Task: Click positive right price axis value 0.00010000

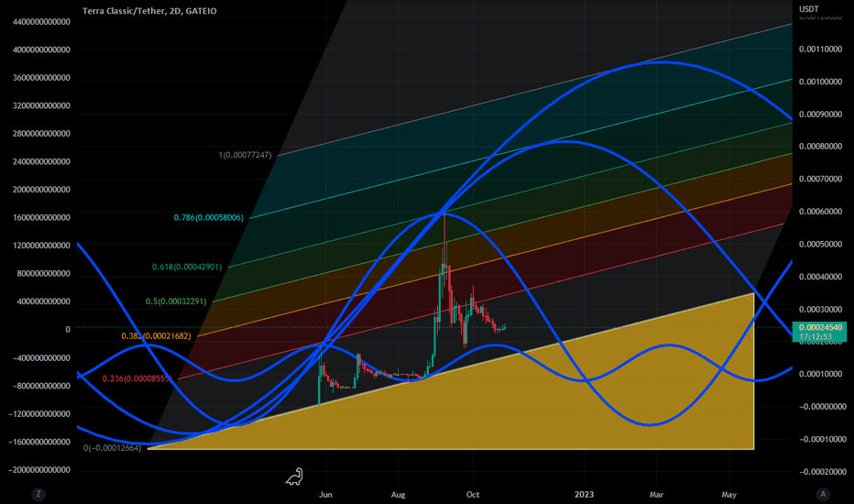Action: [x=820, y=374]
